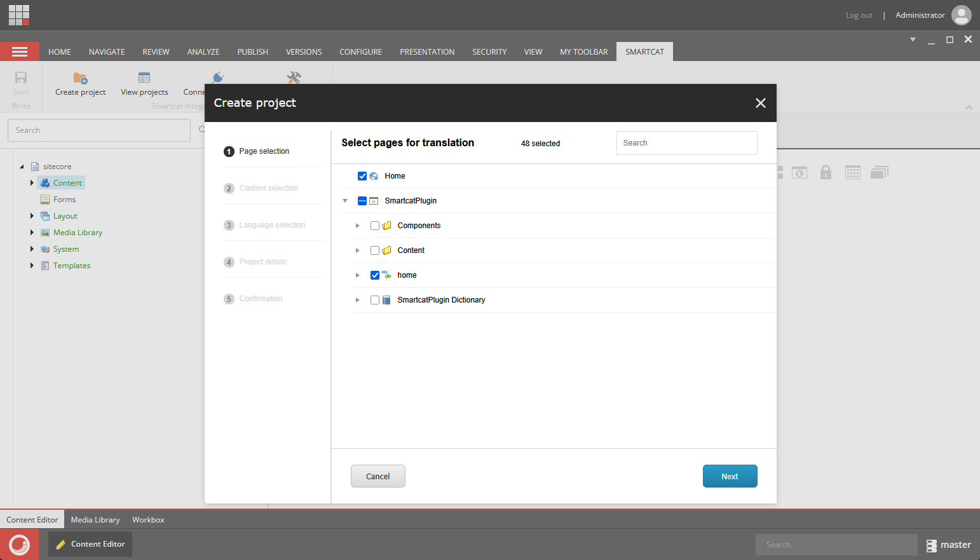Uncheck the lowercase home checkbox
The width and height of the screenshot is (980, 560).
tap(375, 275)
